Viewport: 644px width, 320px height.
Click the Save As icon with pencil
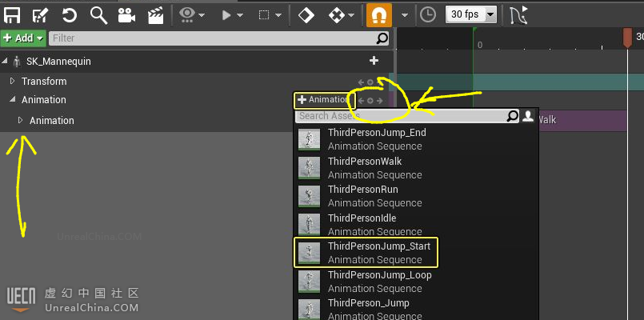[40, 14]
